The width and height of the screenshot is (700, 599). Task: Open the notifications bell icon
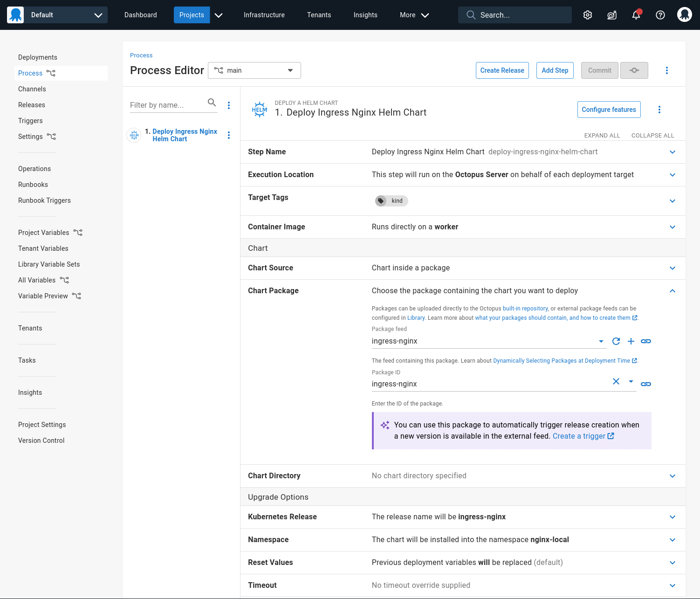point(636,15)
